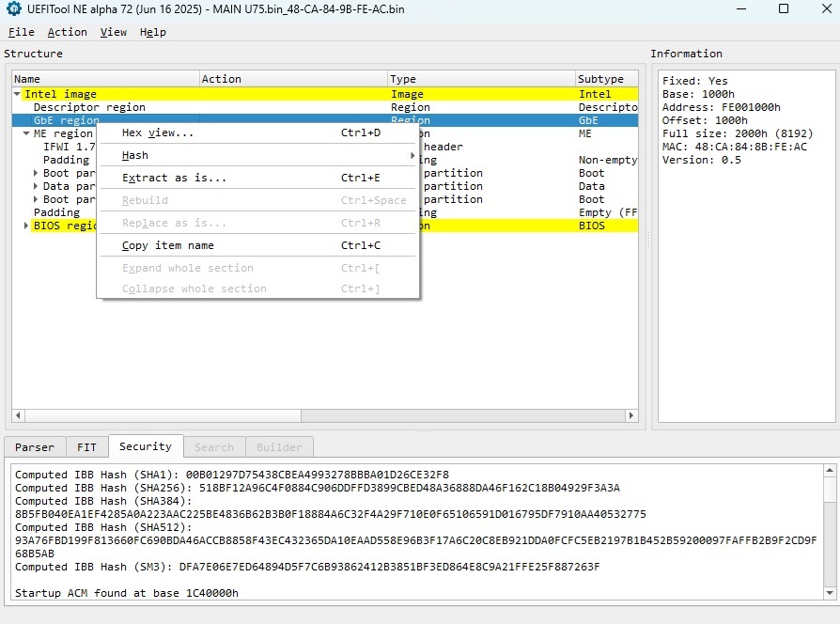Open the Action menu
The width and height of the screenshot is (840, 624).
(x=67, y=32)
